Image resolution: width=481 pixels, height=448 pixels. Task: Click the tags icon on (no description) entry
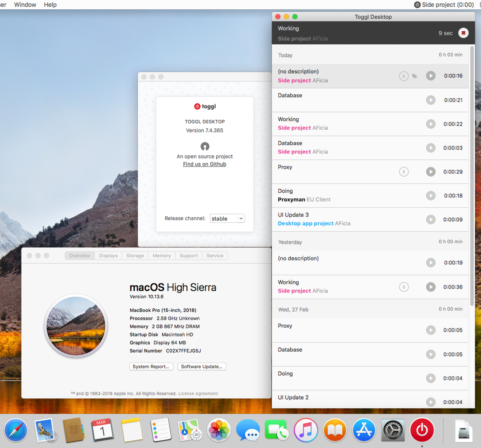tap(414, 76)
